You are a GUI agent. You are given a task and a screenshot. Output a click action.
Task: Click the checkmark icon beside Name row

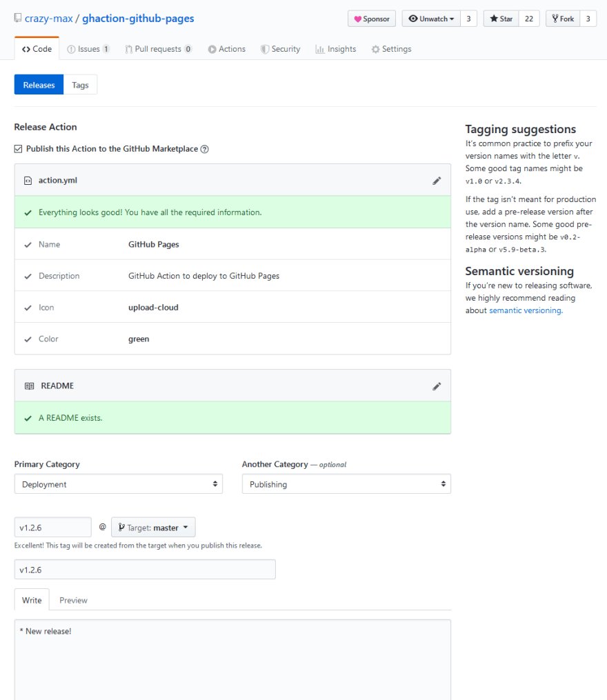point(28,245)
